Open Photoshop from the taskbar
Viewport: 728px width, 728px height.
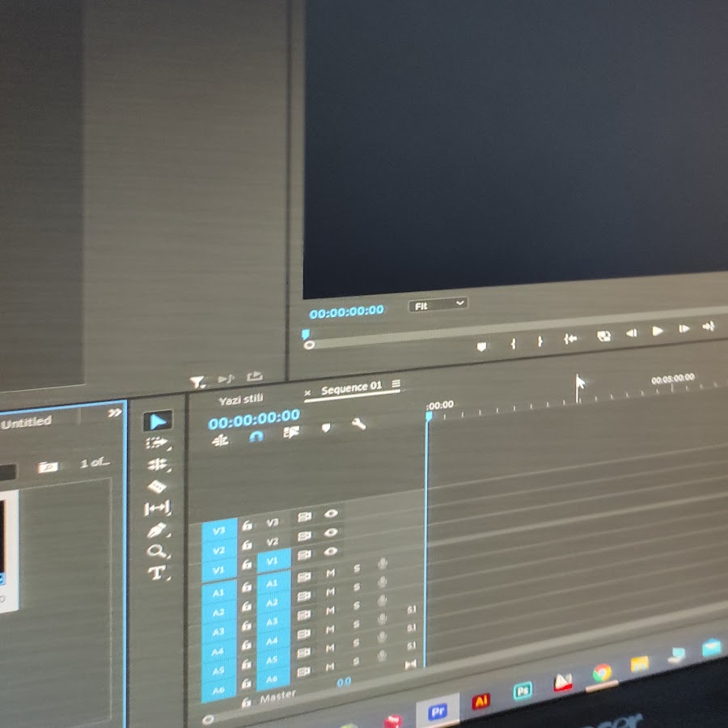pos(523,692)
